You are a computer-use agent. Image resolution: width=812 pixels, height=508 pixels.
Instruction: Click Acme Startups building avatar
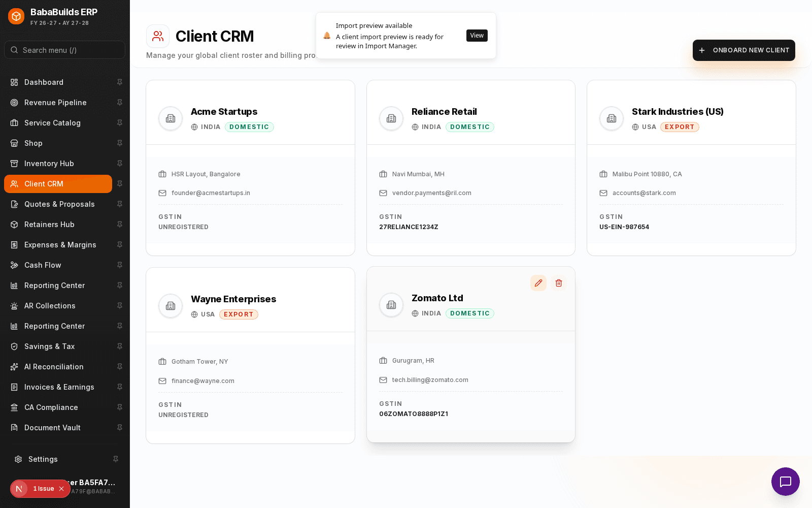[171, 118]
